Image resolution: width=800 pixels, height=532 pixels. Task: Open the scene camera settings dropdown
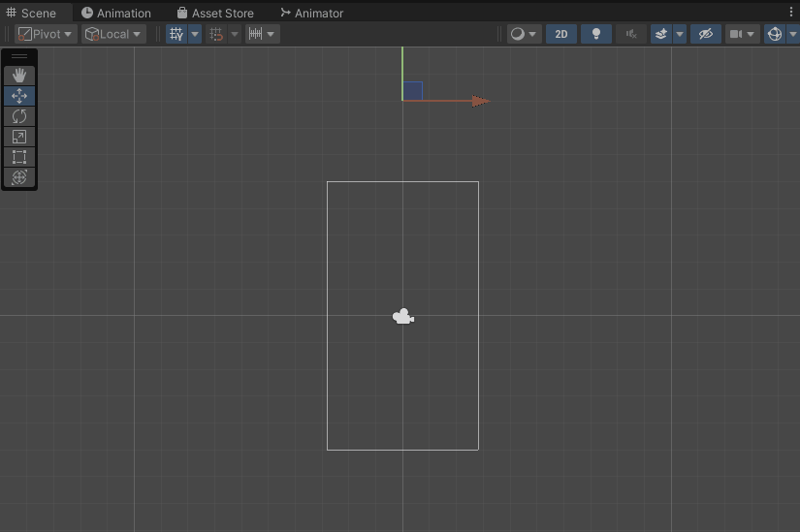[743, 34]
